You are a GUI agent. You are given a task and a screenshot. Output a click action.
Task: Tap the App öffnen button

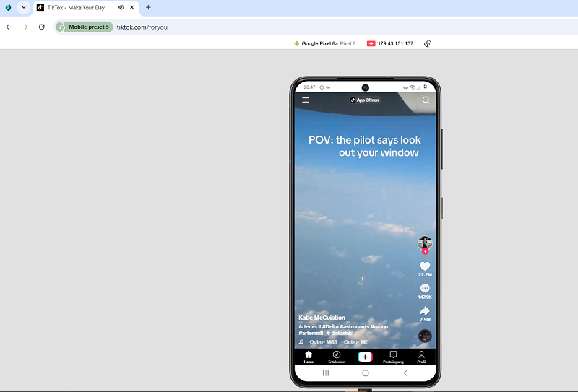tap(365, 100)
